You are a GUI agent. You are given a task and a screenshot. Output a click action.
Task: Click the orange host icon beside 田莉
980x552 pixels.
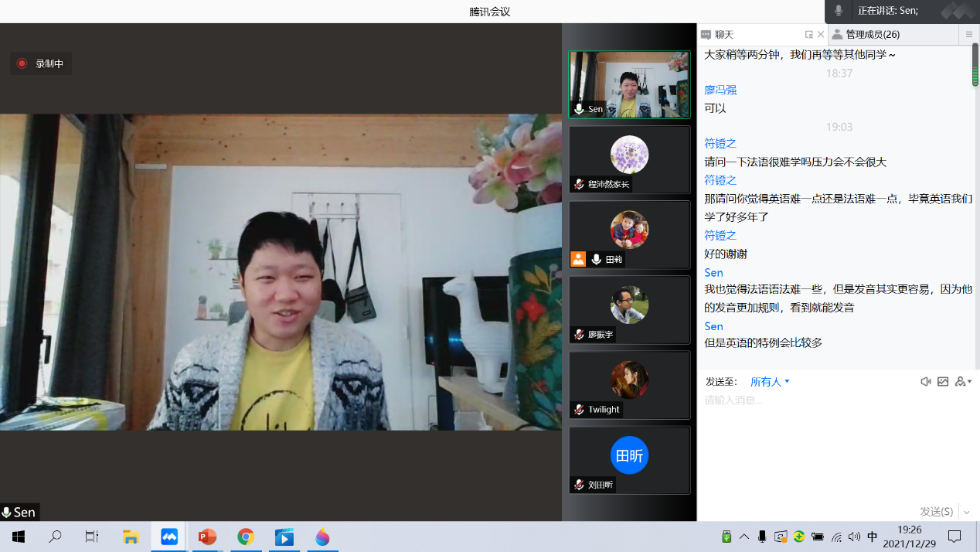point(578,260)
